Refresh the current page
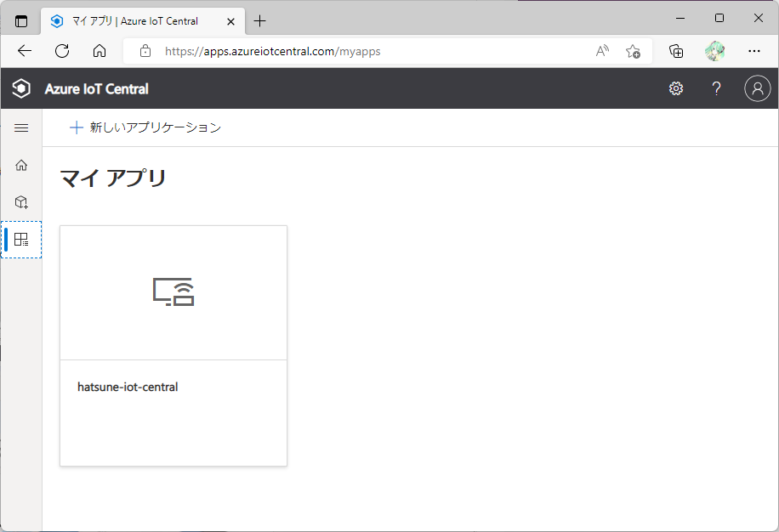 point(62,51)
